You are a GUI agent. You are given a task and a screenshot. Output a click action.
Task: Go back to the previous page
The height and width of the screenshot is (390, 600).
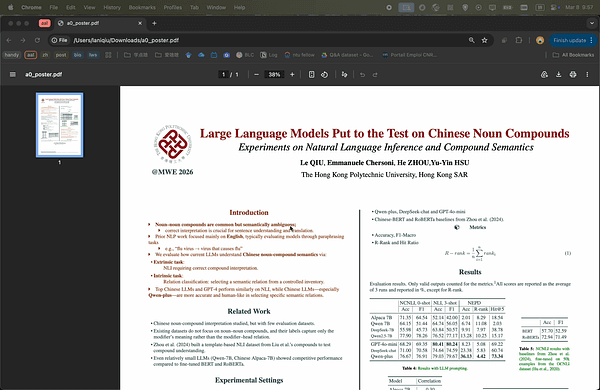(9, 40)
